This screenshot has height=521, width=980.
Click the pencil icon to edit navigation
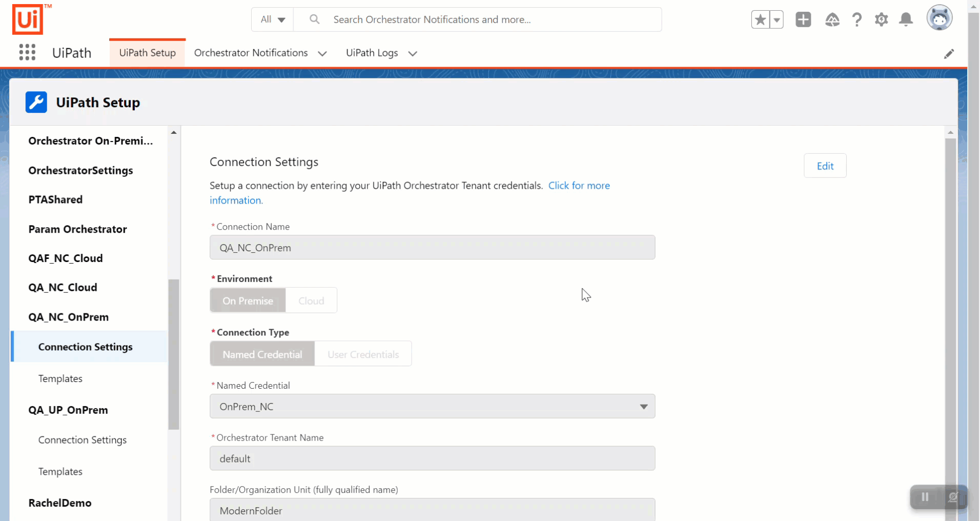tap(949, 54)
